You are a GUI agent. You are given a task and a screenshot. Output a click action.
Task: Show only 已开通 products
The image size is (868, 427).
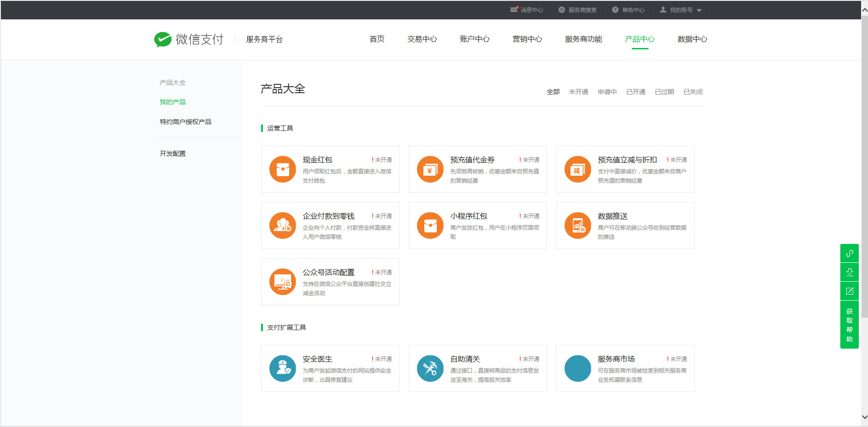click(636, 92)
